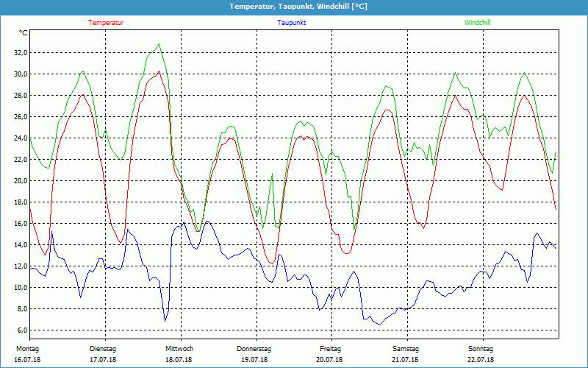The height and width of the screenshot is (368, 588).
Task: Click the date 17.07.18
Action: [x=103, y=360]
